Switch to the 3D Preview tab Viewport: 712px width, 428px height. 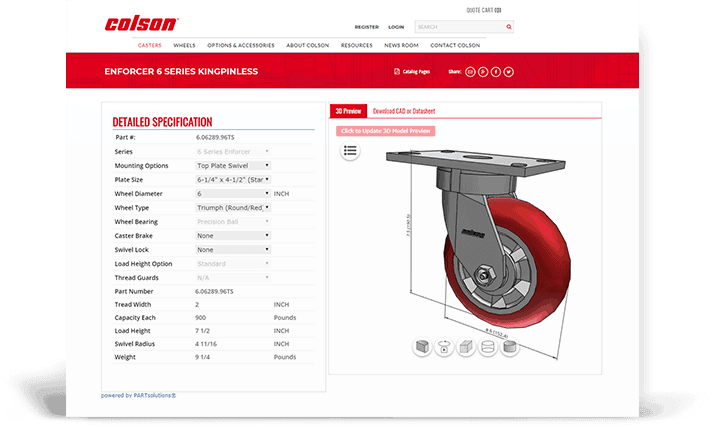click(348, 111)
